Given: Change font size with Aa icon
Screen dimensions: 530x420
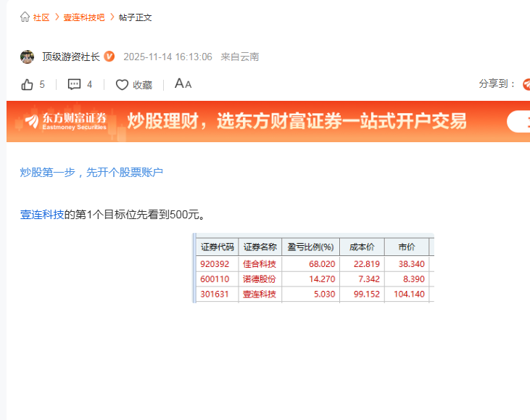Looking at the screenshot, I should (183, 83).
